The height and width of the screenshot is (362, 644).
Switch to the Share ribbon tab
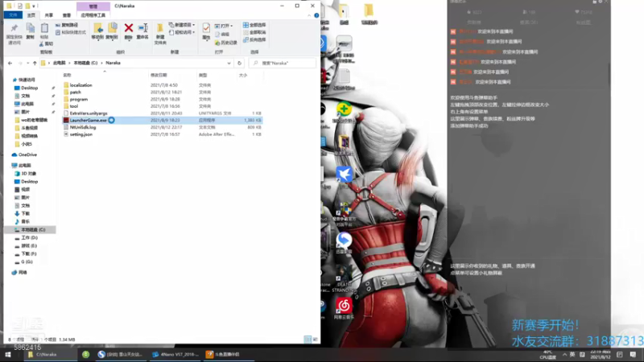click(49, 15)
